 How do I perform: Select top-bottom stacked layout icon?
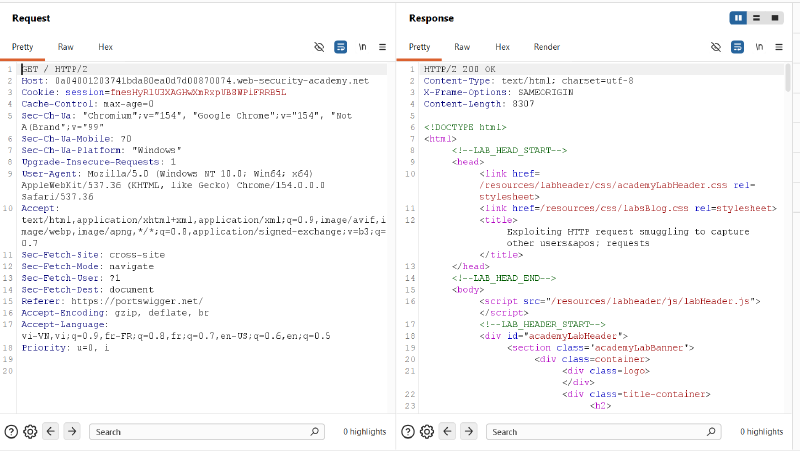pos(757,18)
